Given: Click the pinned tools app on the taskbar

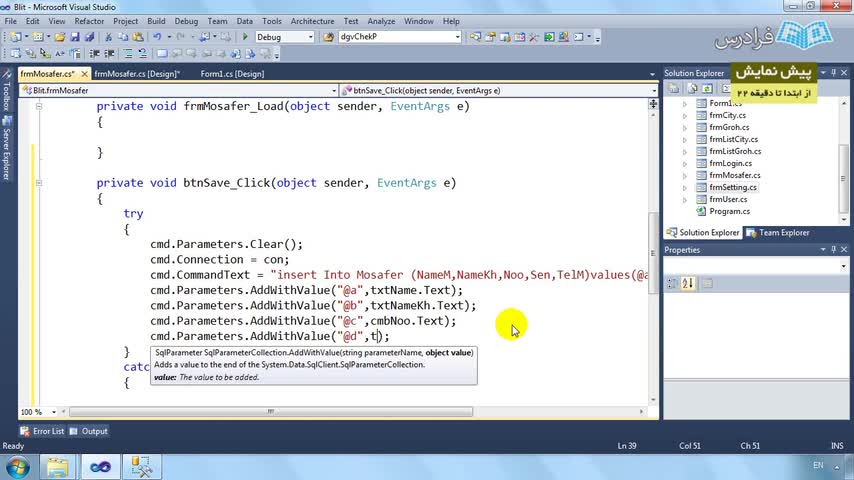Looking at the screenshot, I should (142, 467).
